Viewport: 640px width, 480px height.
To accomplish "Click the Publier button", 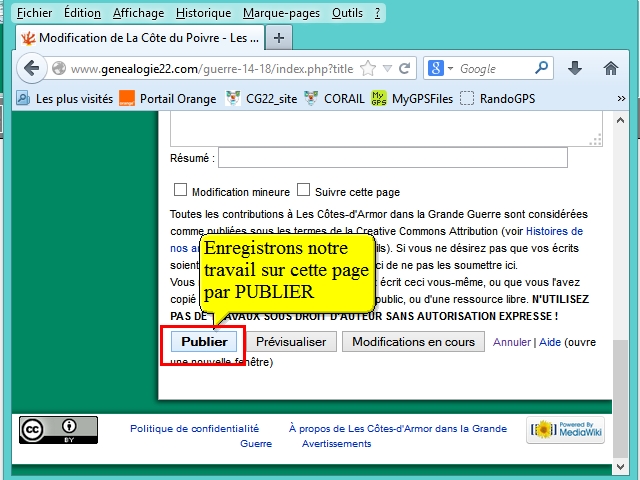I will click(x=204, y=342).
